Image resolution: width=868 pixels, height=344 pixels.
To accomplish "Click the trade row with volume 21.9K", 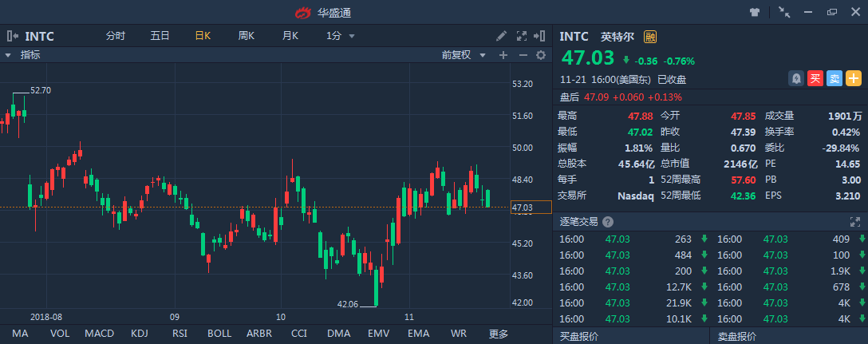I will coord(630,303).
